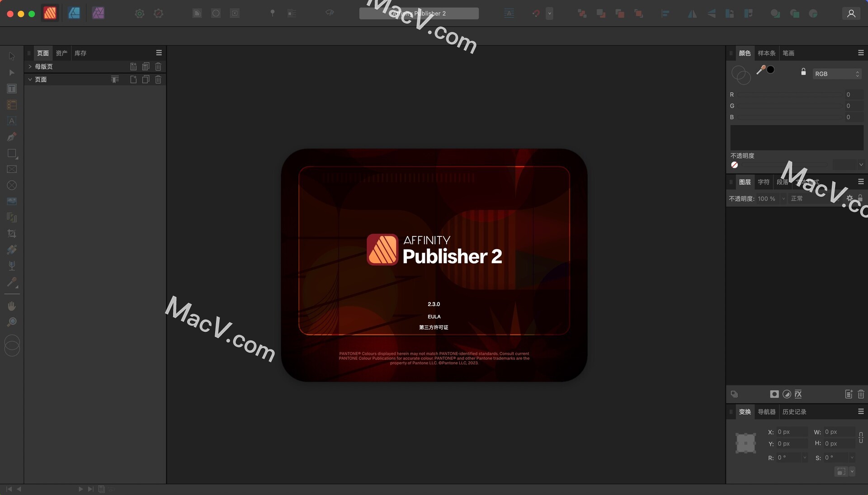This screenshot has width=868, height=495.
Task: Click the black color swatch
Action: pyautogui.click(x=769, y=70)
